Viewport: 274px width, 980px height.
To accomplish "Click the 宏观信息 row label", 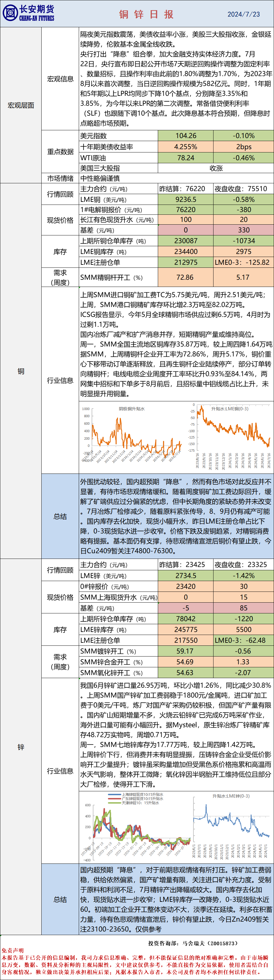I will pyautogui.click(x=60, y=79).
